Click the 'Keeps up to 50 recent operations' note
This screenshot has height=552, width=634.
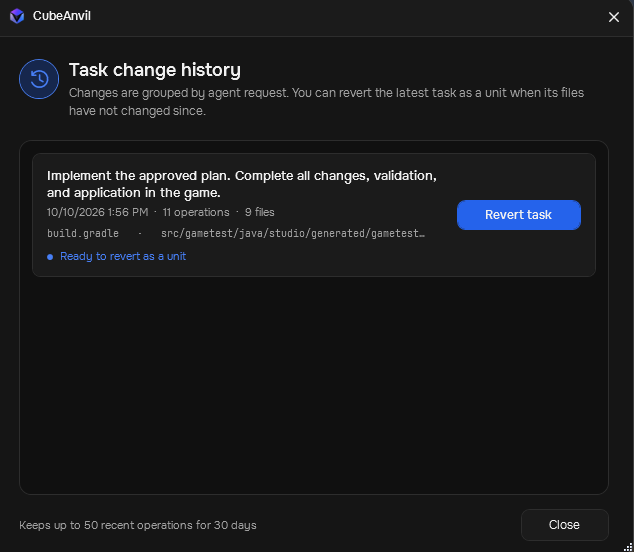coord(138,525)
